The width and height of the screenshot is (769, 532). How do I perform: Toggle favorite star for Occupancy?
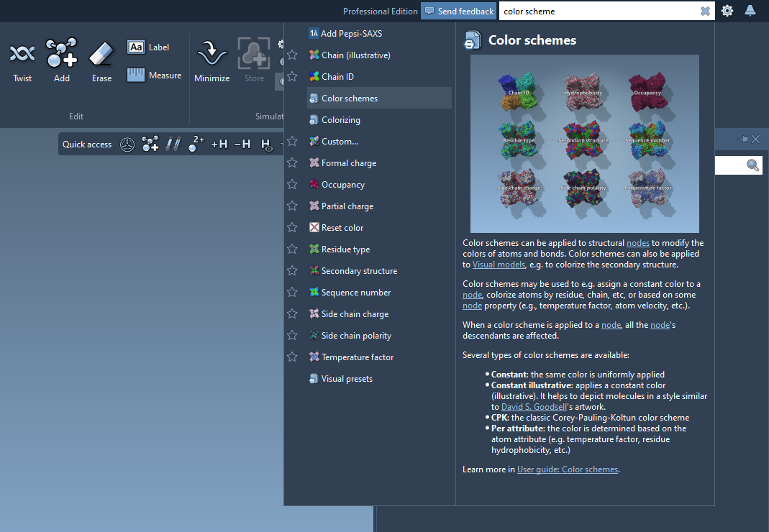click(292, 184)
